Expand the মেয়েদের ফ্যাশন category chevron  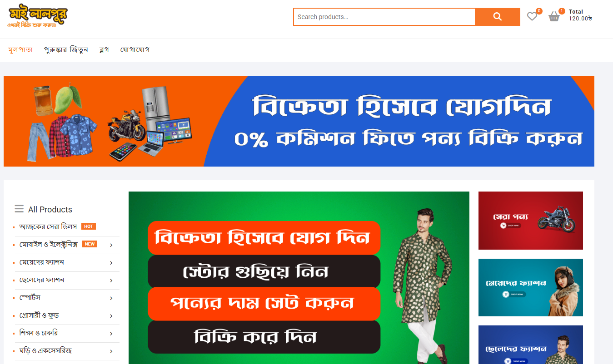[x=111, y=263]
